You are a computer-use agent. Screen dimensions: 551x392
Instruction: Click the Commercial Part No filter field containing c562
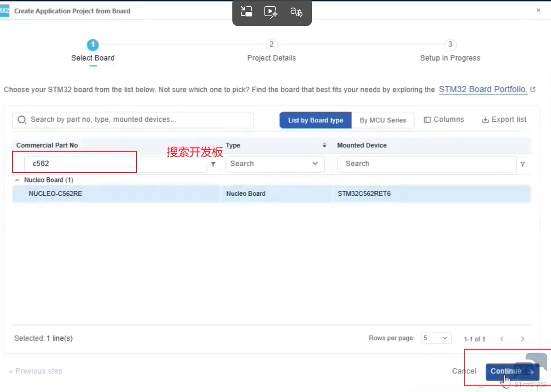point(115,164)
